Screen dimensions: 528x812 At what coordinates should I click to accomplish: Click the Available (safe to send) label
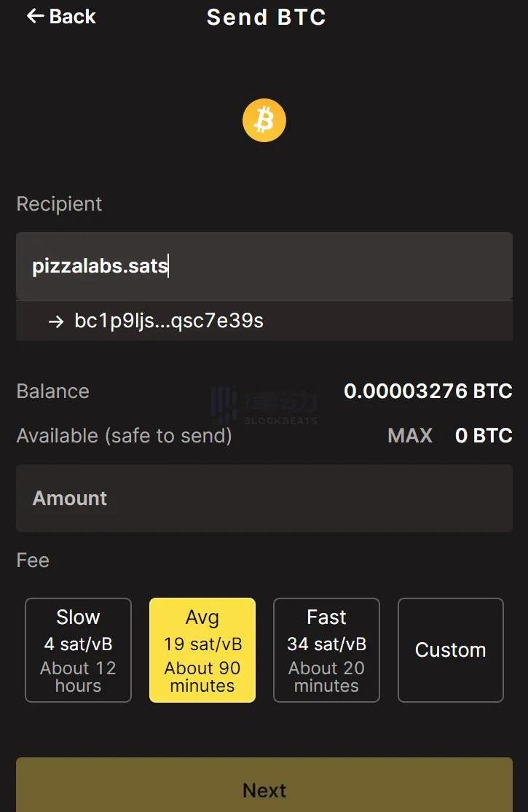[124, 436]
